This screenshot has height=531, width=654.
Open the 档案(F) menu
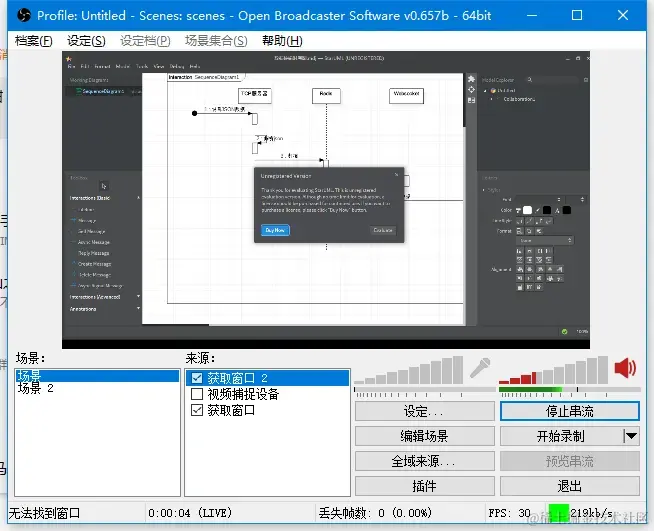(34, 40)
